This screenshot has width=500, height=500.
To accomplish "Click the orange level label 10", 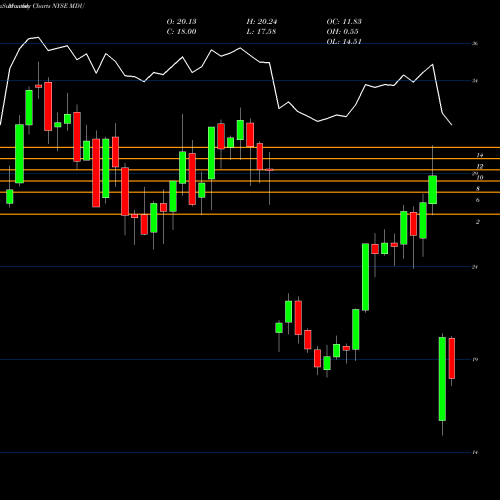I will pyautogui.click(x=480, y=177).
